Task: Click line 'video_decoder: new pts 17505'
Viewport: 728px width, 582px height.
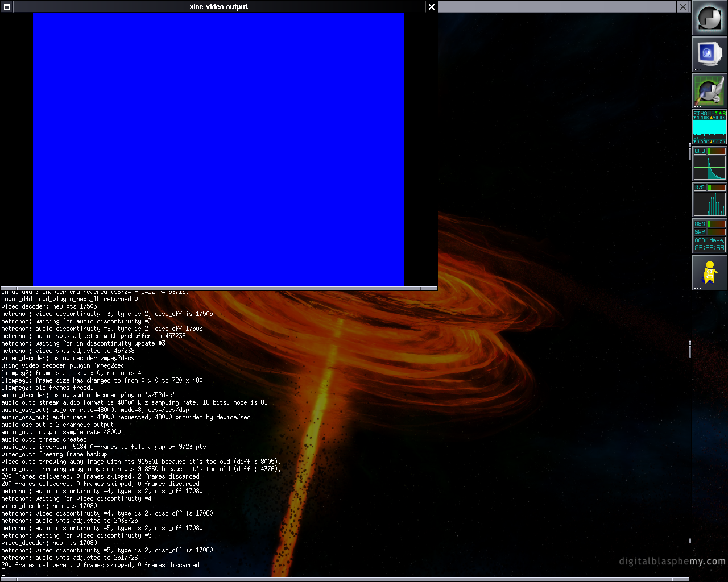Action: point(49,306)
